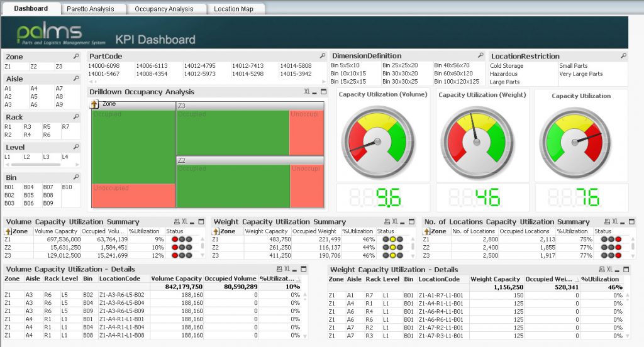Maximize the Volume Capacity Utilization Summary table
The image size is (644, 347).
pos(201,222)
